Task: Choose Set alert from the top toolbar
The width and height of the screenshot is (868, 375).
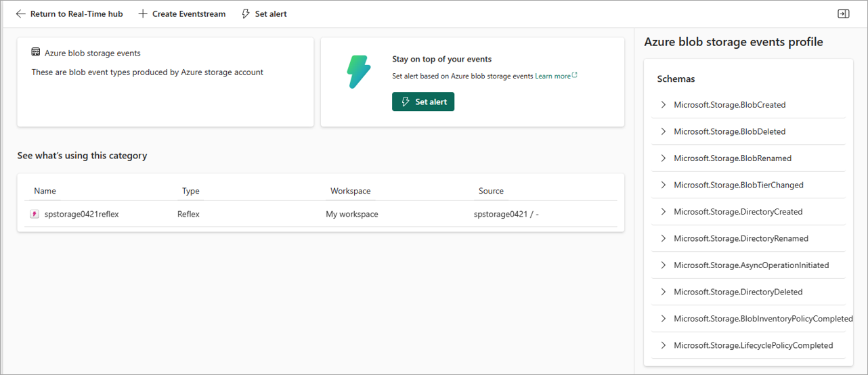Action: tap(264, 14)
